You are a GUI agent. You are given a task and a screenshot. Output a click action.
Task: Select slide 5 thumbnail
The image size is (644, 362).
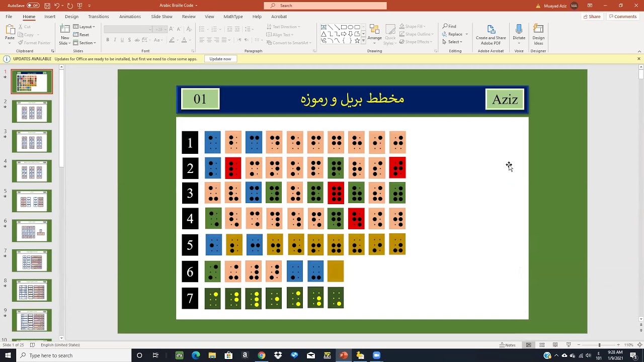[32, 201]
